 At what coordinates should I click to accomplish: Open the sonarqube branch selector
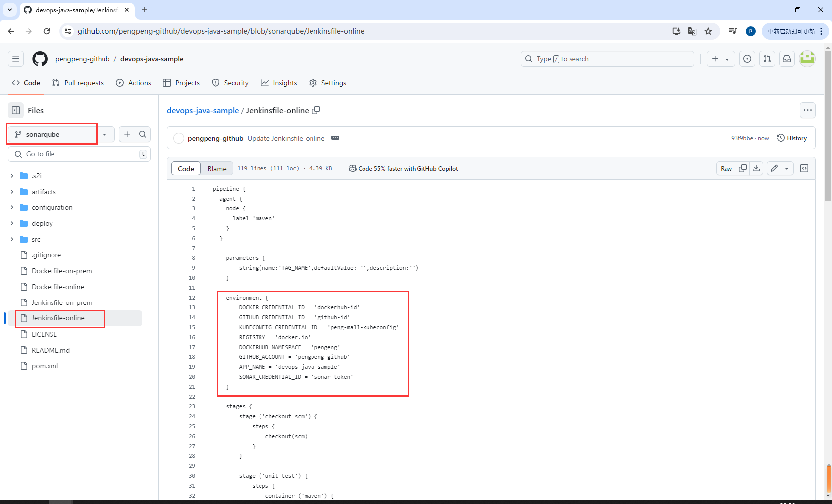click(61, 134)
